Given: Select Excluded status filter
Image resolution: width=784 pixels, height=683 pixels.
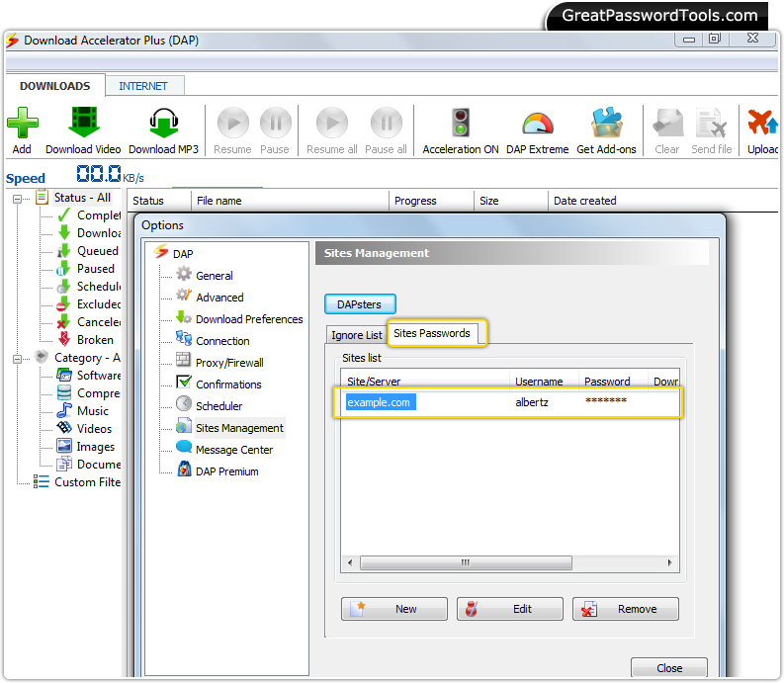Looking at the screenshot, I should click(x=89, y=304).
